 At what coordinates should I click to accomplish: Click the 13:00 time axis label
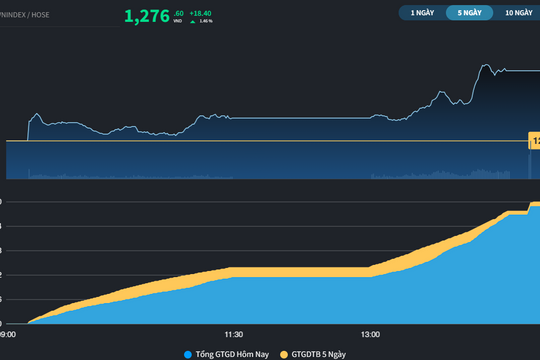(x=371, y=335)
